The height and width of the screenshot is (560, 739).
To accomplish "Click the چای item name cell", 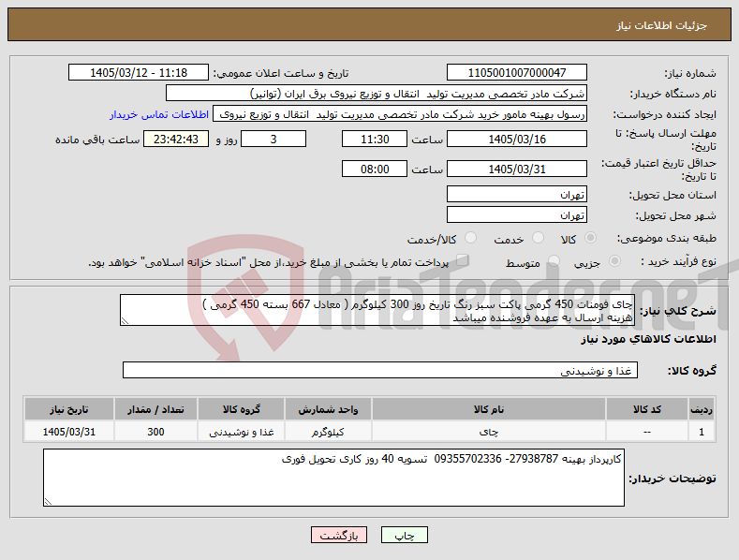I will click(489, 432).
